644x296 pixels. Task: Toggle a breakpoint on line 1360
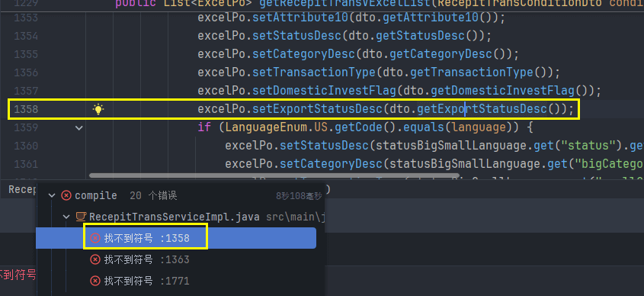26,146
